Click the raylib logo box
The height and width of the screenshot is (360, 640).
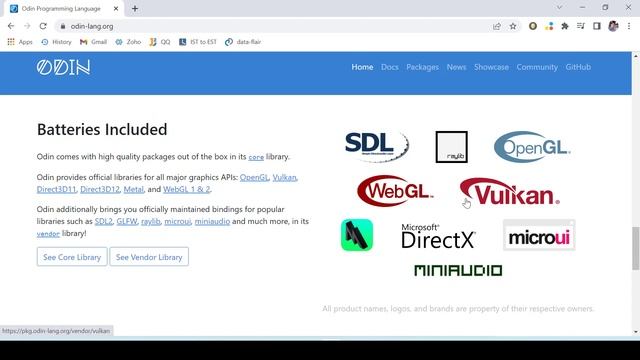pos(451,147)
